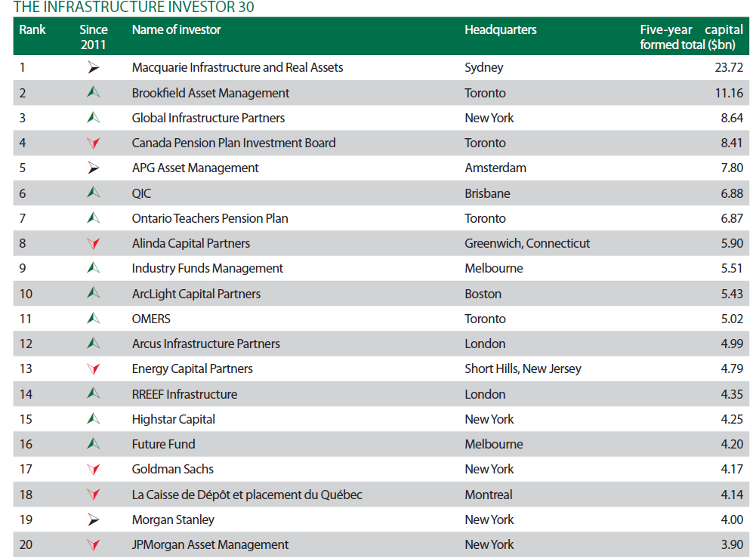Select La Caisse de Dépôt et placement du Québec
The height and width of the screenshot is (558, 756).
pos(247,495)
